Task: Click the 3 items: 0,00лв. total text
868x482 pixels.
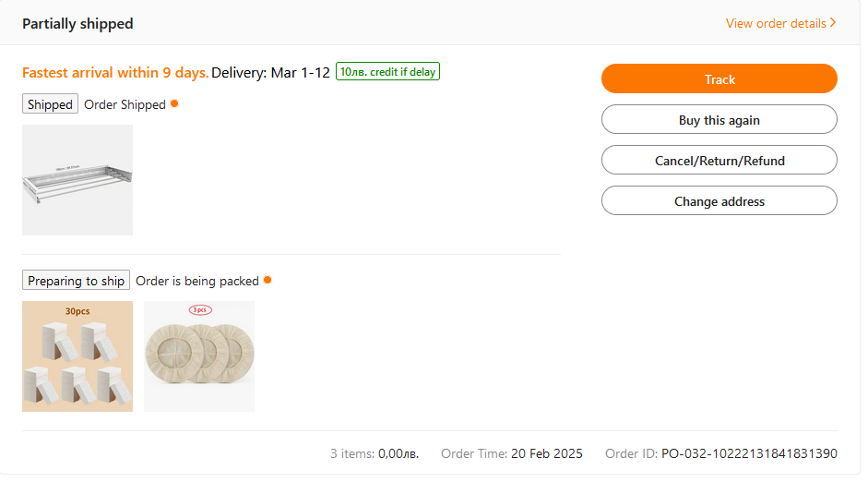Action: [x=375, y=453]
